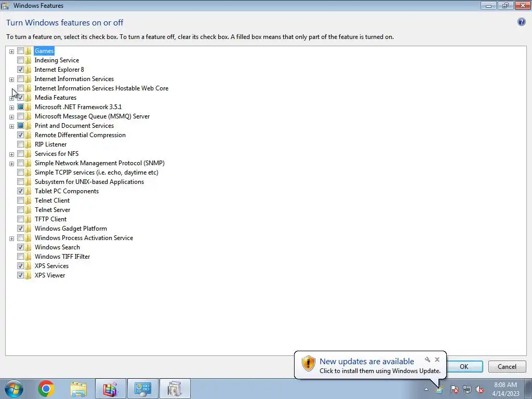The image size is (532, 399).
Task: Check the Telnet Server checkbox
Action: coord(20,210)
